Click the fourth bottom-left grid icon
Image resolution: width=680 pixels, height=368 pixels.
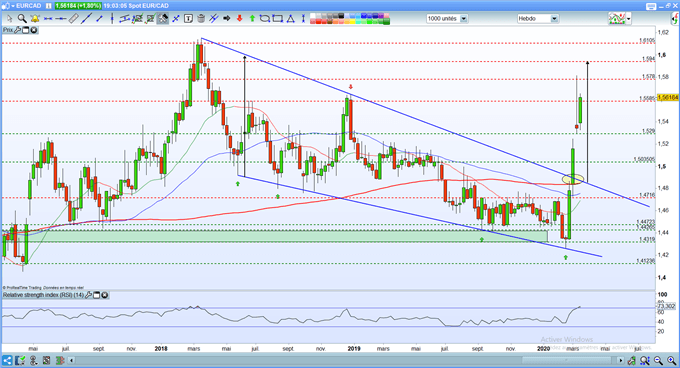coord(46,360)
